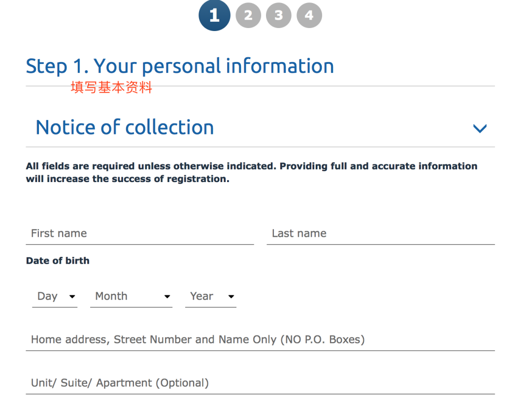Jump to step 2 circle
This screenshot has width=532, height=406.
tap(248, 15)
